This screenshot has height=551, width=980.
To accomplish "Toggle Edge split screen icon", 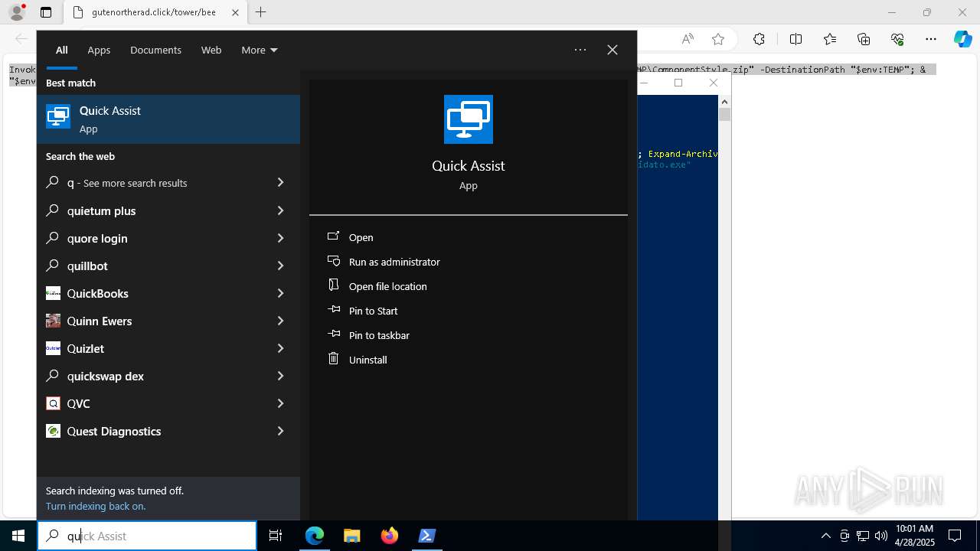I will pos(795,39).
